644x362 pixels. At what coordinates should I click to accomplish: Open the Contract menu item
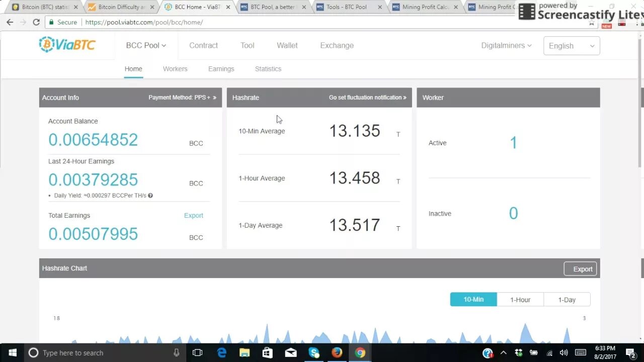point(203,45)
